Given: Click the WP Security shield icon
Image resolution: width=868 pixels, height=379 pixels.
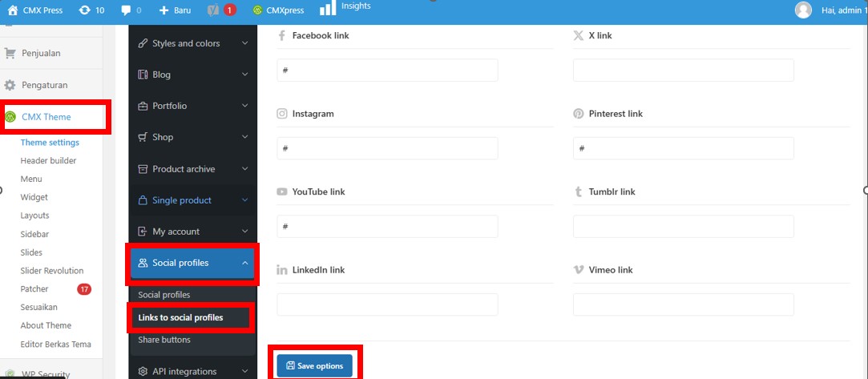Looking at the screenshot, I should [10, 374].
